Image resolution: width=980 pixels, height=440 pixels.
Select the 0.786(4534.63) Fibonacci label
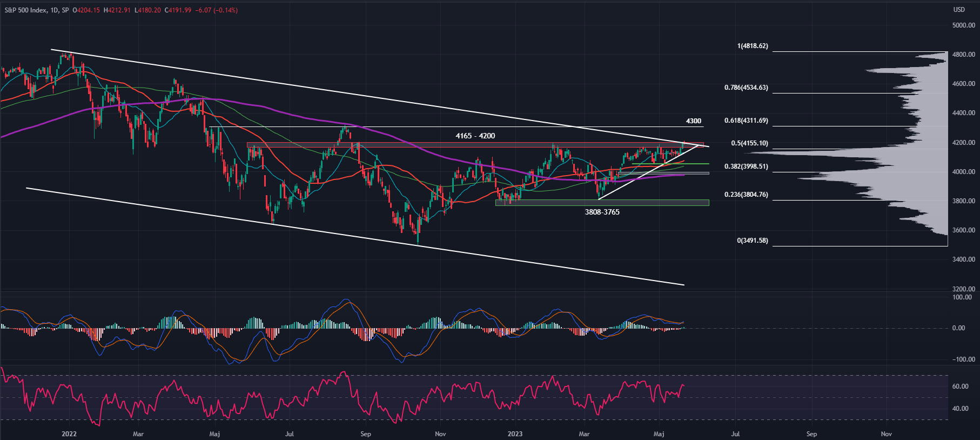(x=746, y=88)
